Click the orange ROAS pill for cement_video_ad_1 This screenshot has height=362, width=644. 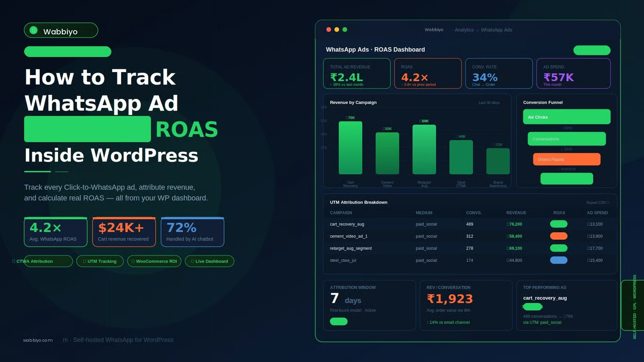pyautogui.click(x=559, y=236)
